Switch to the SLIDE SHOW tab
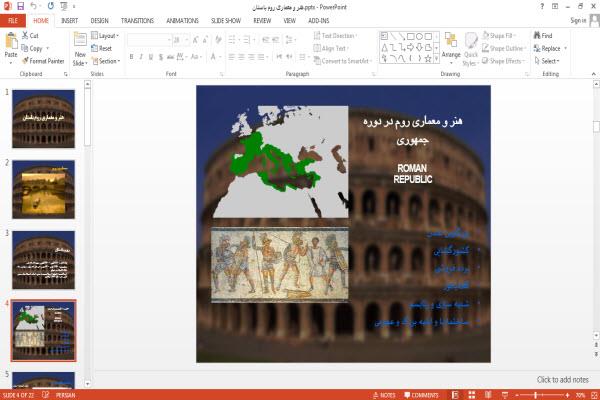The width and height of the screenshot is (600, 400). pos(226,20)
